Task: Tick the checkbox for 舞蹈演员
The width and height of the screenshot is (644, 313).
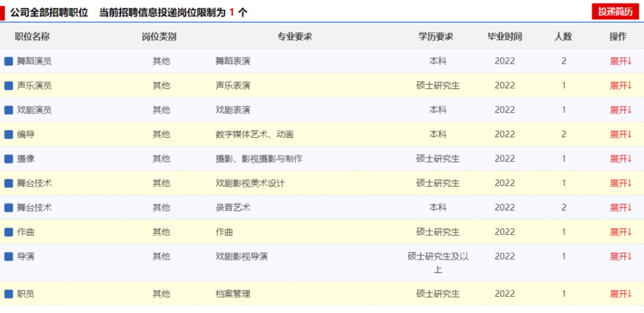Action: coord(8,61)
